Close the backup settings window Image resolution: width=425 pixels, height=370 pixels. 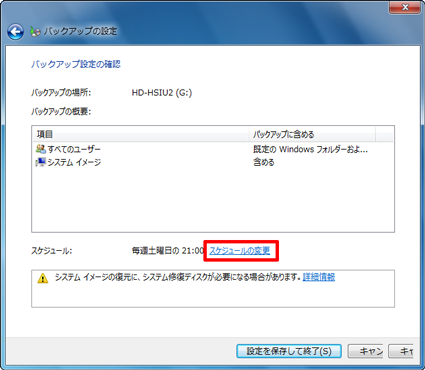pos(405,7)
